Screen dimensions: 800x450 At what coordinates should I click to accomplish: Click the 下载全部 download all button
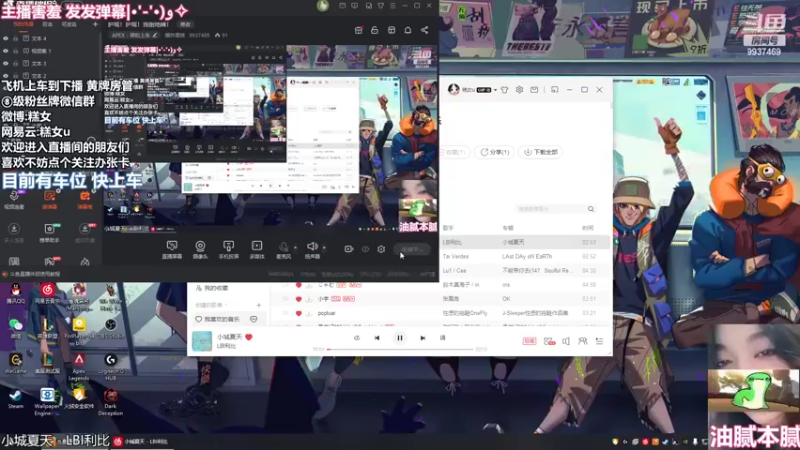(540, 152)
